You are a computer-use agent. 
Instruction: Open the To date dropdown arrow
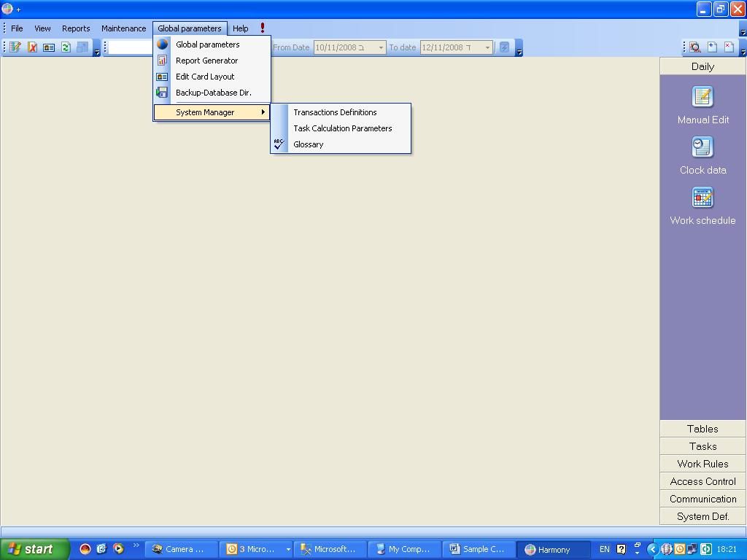click(487, 47)
